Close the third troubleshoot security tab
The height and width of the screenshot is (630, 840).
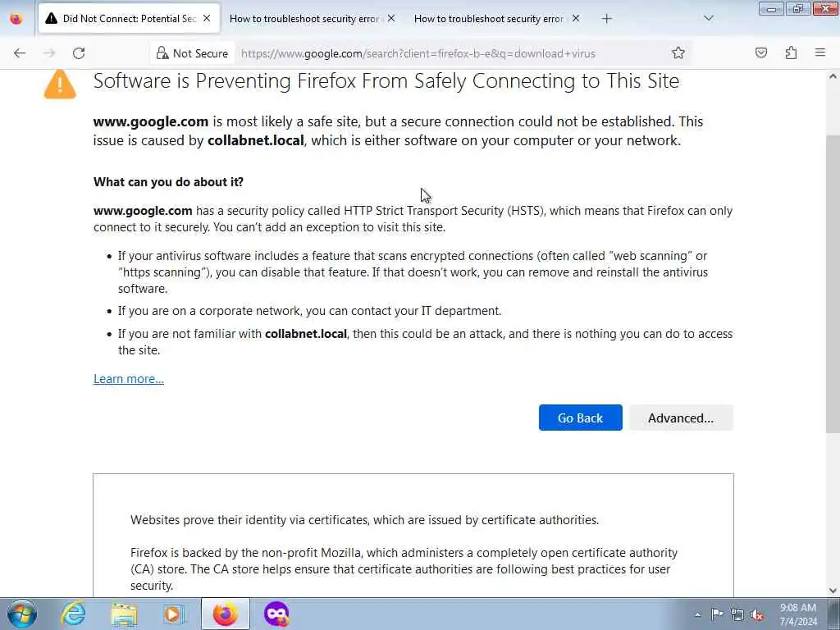[x=575, y=18]
